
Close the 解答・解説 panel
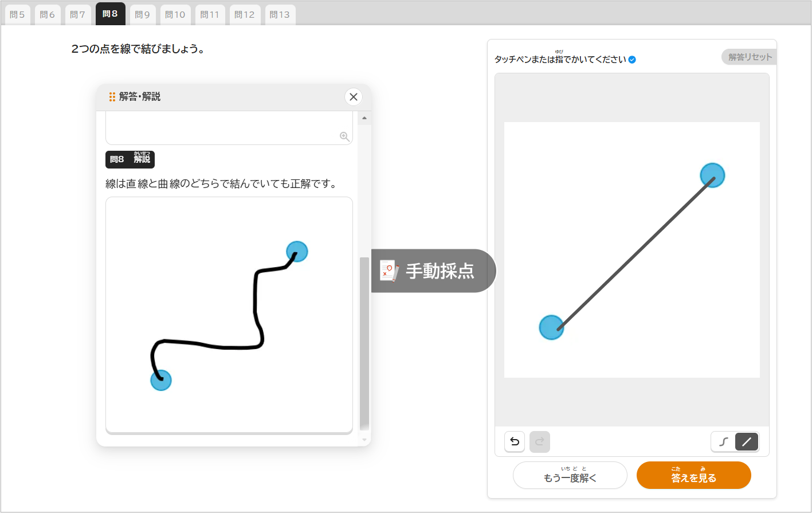pos(354,97)
